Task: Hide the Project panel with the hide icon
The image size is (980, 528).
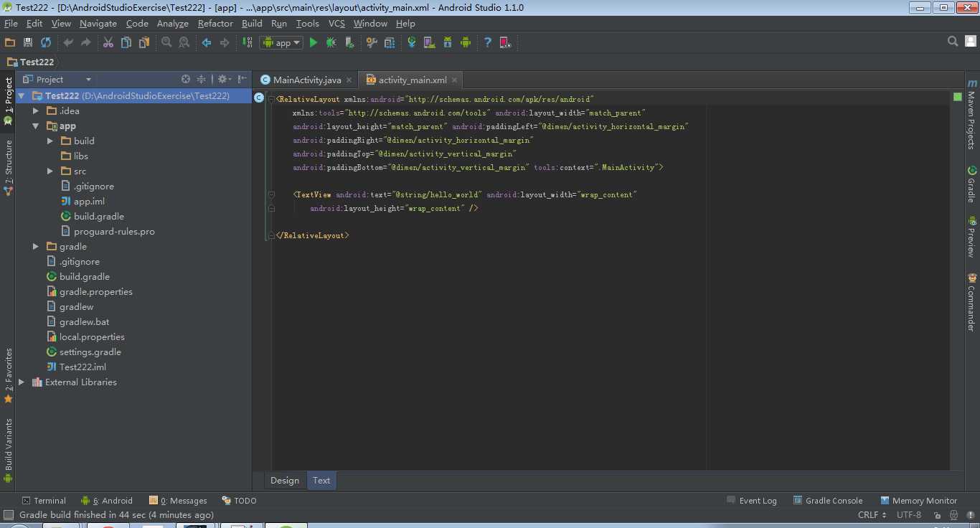Action: coord(242,79)
